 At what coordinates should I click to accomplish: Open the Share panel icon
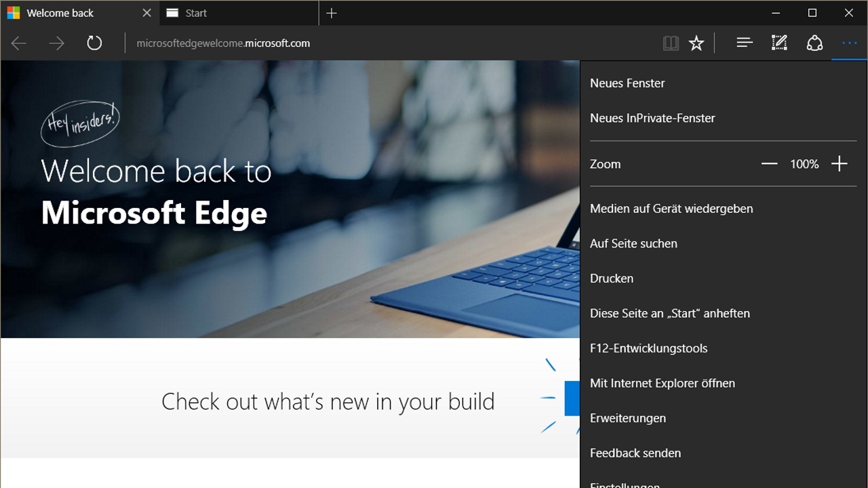[x=814, y=43]
